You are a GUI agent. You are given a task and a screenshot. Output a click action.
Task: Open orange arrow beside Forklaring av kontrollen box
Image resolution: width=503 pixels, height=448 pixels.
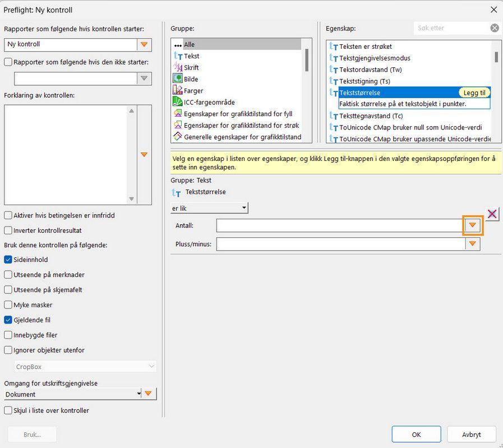click(144, 155)
